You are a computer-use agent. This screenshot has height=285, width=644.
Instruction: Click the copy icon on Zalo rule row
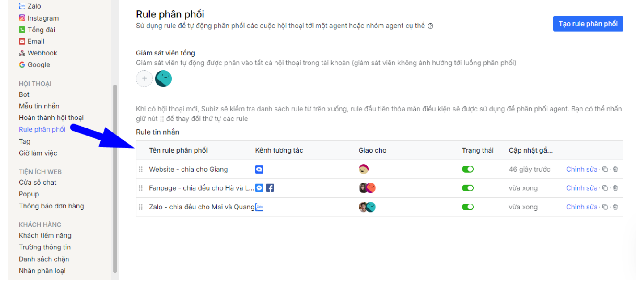pyautogui.click(x=605, y=207)
